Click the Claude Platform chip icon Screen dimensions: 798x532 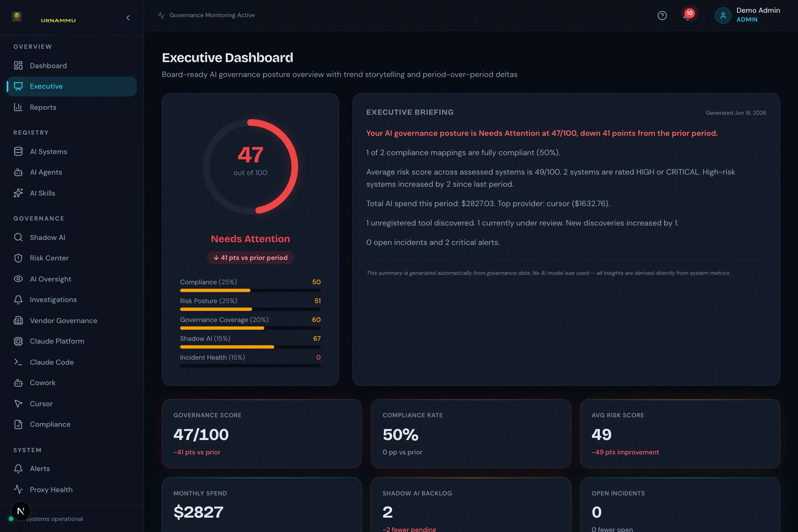[x=18, y=341]
